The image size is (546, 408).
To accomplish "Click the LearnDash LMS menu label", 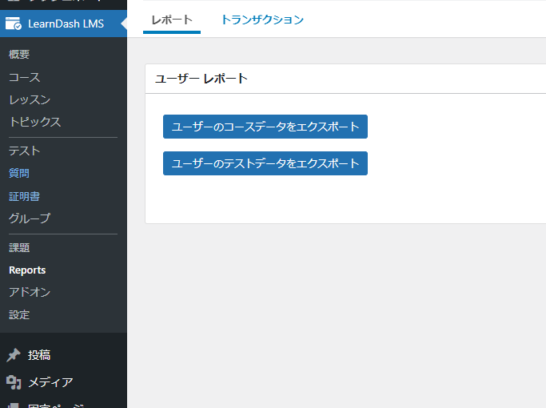I will pyautogui.click(x=66, y=24).
